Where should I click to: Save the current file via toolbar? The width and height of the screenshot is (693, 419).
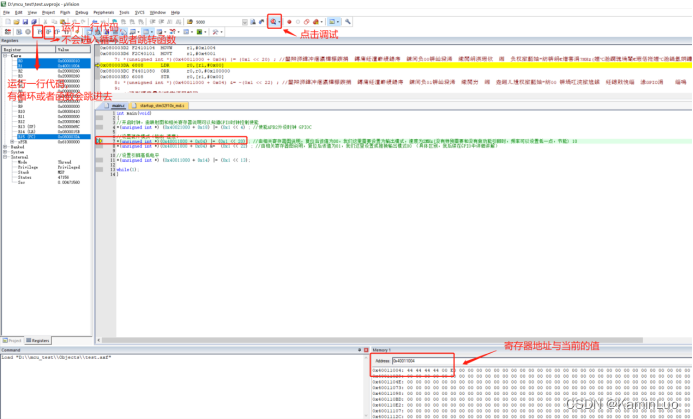pos(25,22)
